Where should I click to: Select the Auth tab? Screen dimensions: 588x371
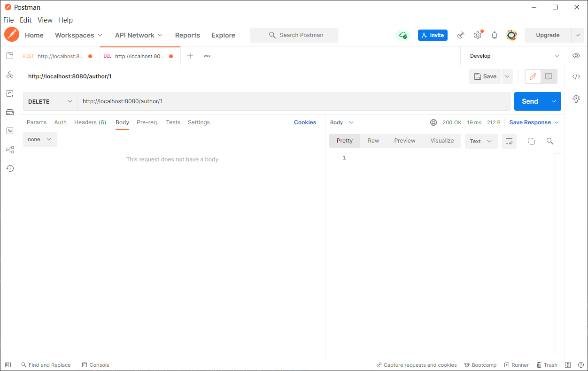coord(61,122)
